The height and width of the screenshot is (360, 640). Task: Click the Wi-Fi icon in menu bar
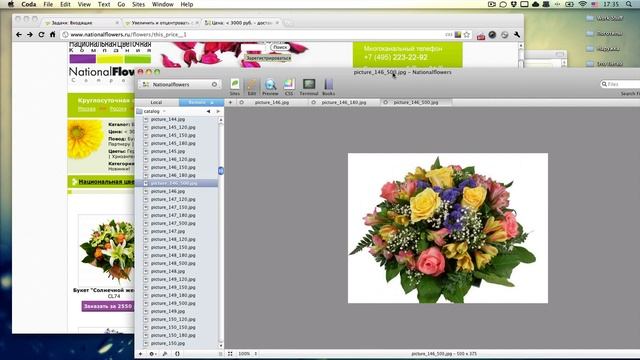click(583, 4)
